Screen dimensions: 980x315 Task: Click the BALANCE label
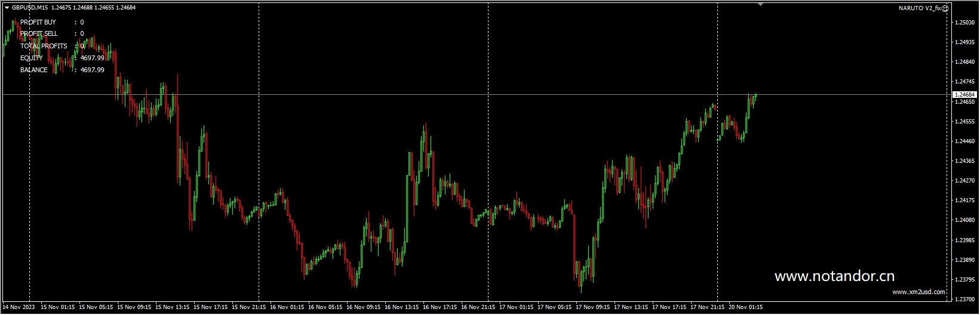34,70
